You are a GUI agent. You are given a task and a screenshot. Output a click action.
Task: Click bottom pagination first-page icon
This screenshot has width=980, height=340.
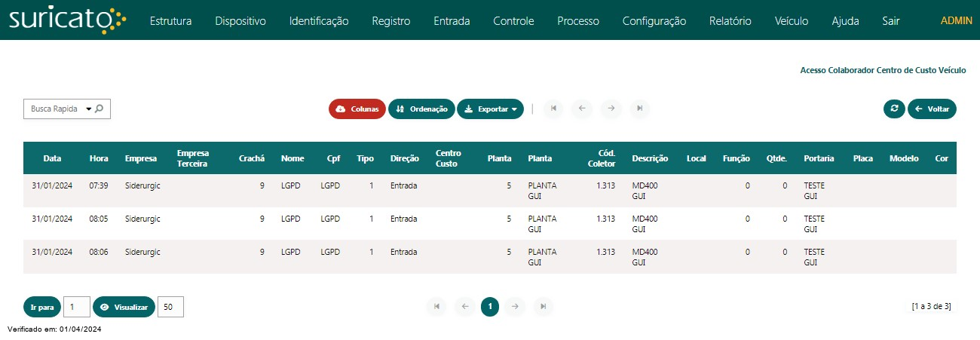tap(436, 306)
